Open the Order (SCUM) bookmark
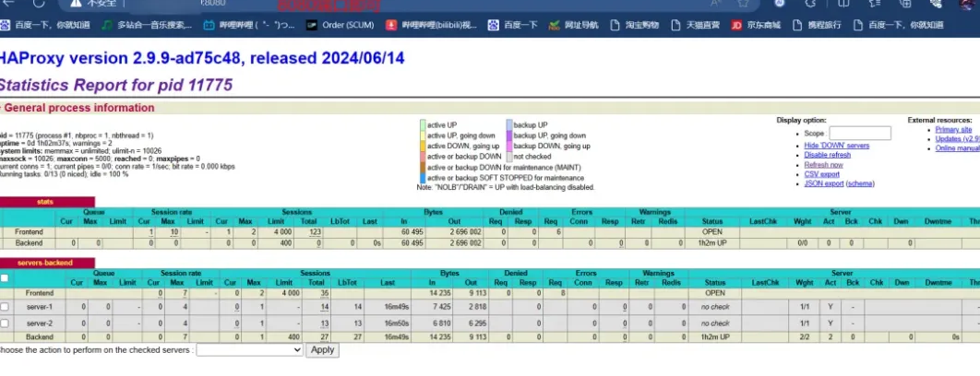The width and height of the screenshot is (980, 376). (x=341, y=26)
